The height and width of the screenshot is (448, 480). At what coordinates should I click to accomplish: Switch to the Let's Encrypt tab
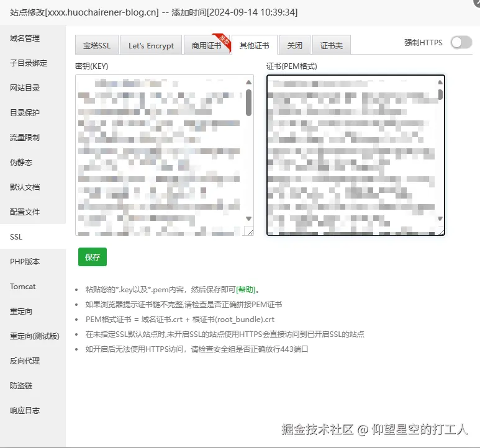tap(151, 45)
